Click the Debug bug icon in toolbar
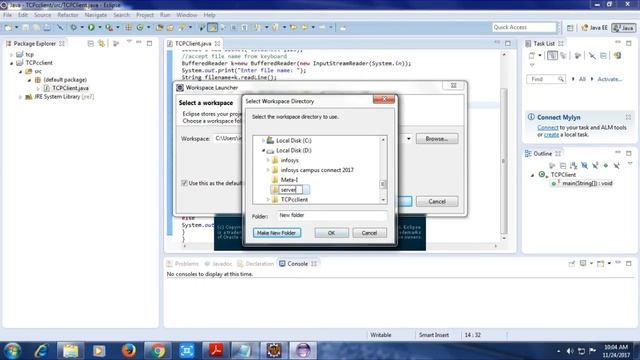Viewport: 640px width, 360px height. coord(73,27)
